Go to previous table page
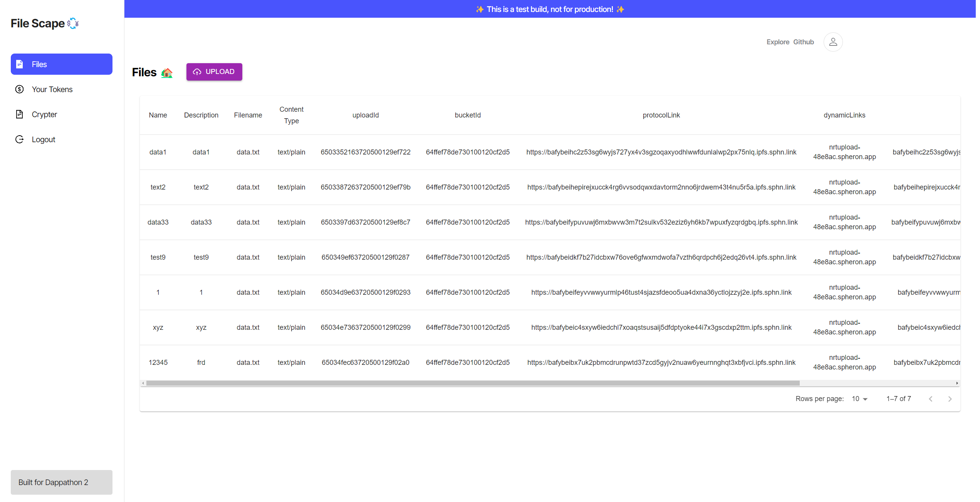Viewport: 980px width, 502px height. (931, 399)
